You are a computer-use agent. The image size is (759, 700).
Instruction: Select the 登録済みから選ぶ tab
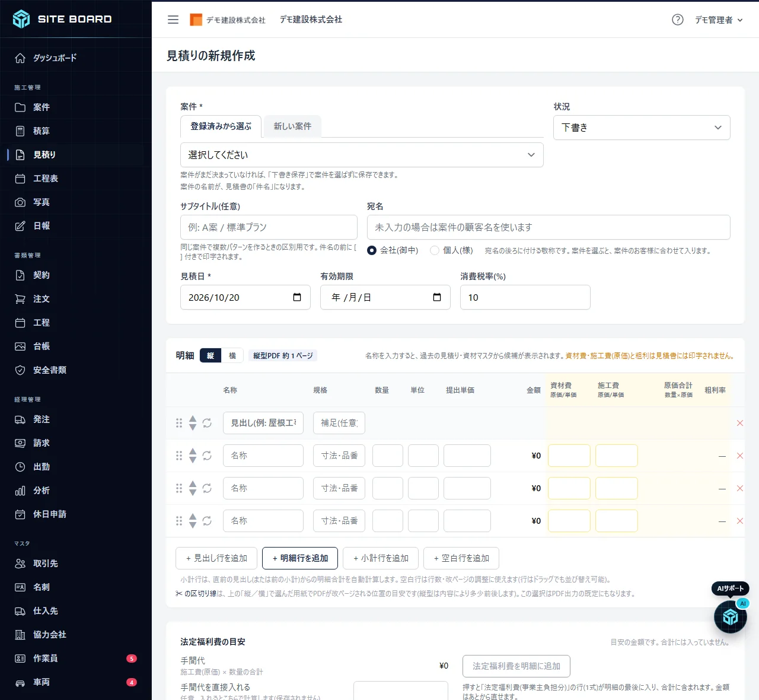click(221, 126)
